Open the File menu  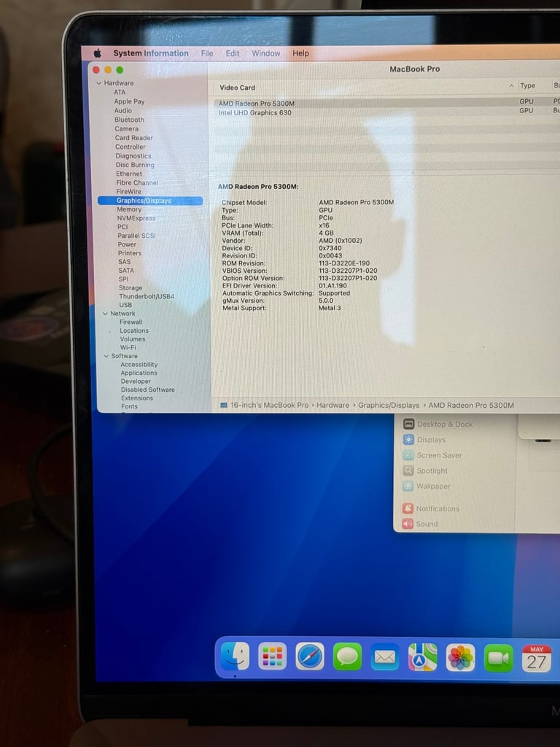coord(207,53)
